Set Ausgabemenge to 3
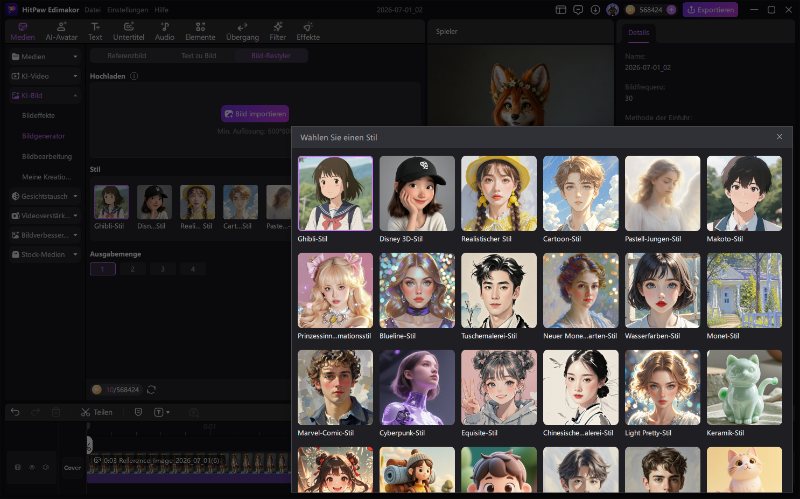 [163, 269]
